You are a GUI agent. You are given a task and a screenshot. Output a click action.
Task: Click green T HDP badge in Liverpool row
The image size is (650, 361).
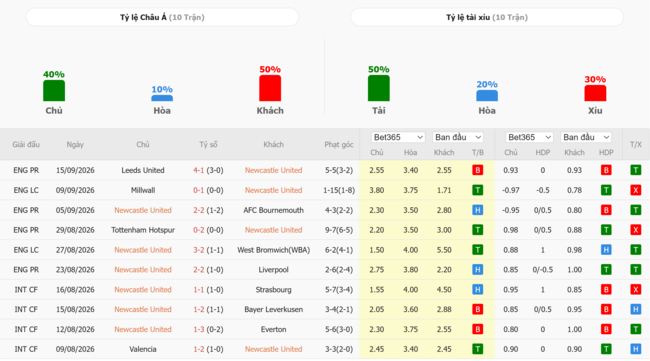pos(606,269)
